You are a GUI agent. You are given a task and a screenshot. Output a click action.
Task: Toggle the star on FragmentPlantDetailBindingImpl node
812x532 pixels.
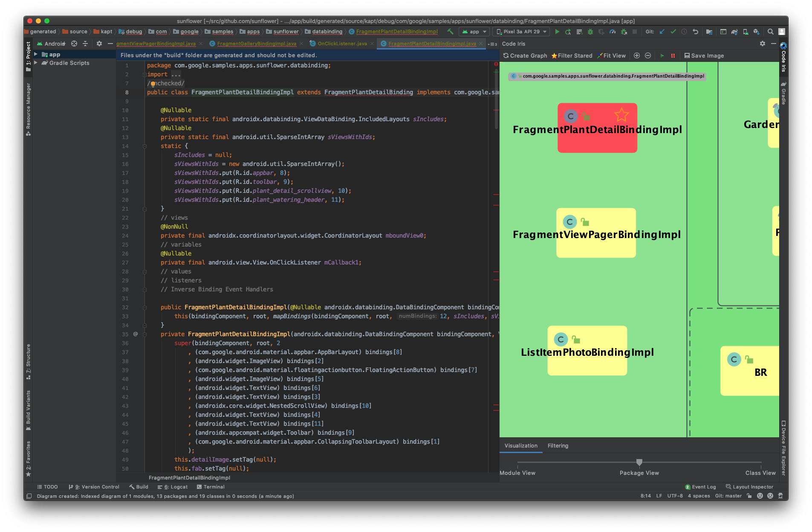621,114
